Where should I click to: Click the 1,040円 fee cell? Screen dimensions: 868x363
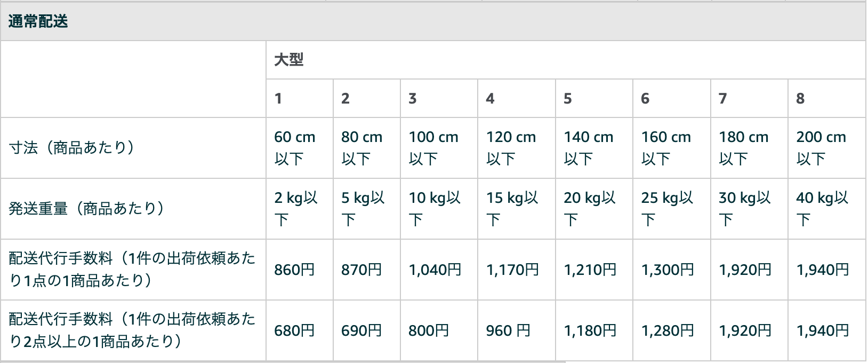tap(435, 270)
